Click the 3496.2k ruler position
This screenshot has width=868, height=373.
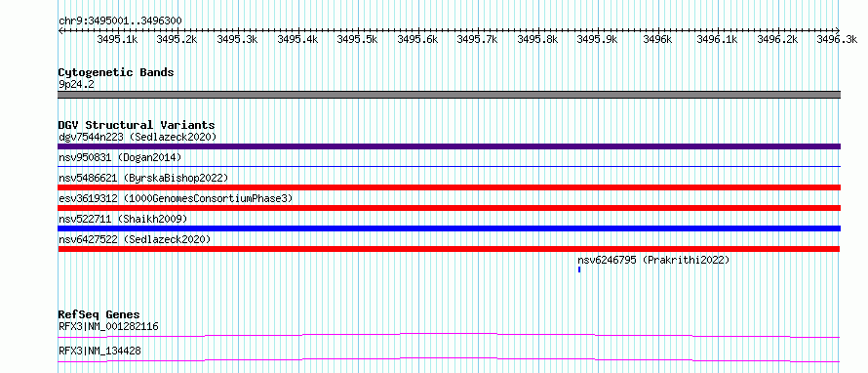tap(777, 39)
